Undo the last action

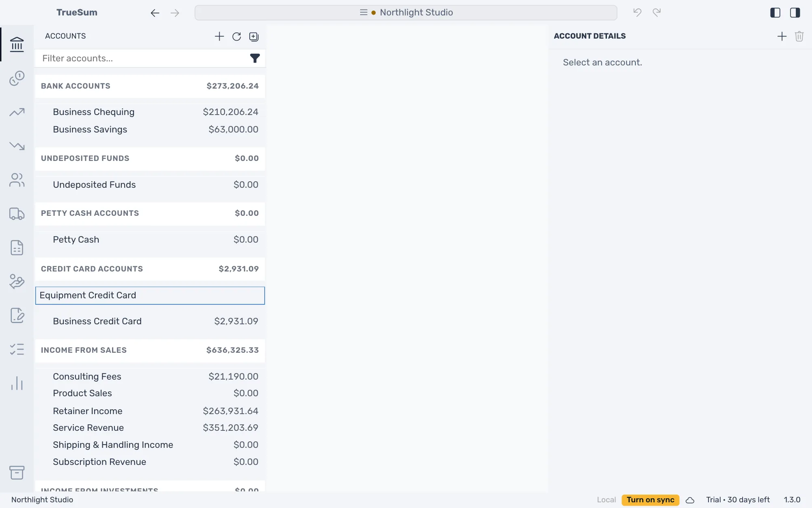point(637,13)
